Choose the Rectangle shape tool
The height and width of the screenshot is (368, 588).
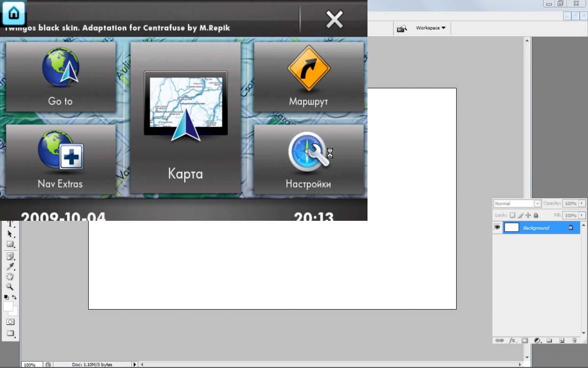(x=10, y=244)
